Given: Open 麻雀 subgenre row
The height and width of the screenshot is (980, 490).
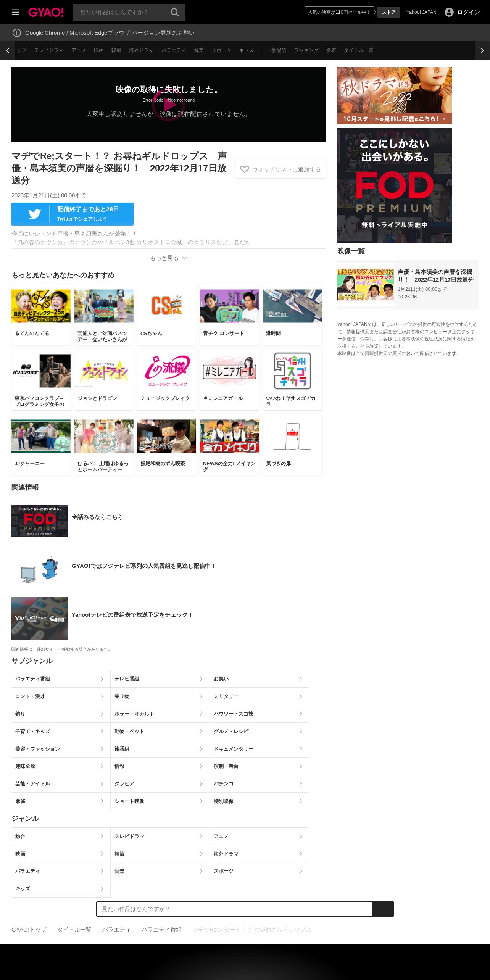Looking at the screenshot, I should [61, 801].
